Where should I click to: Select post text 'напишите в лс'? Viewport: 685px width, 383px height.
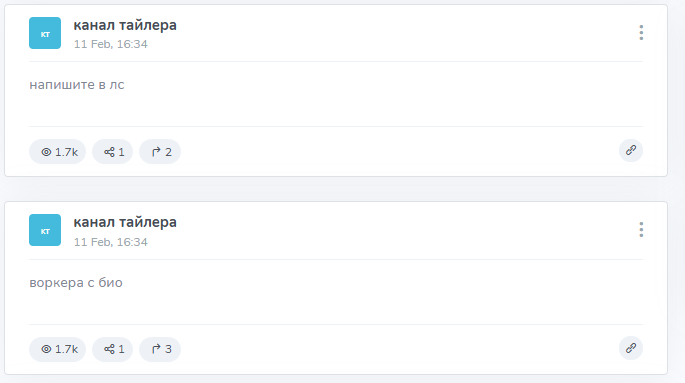(x=77, y=85)
